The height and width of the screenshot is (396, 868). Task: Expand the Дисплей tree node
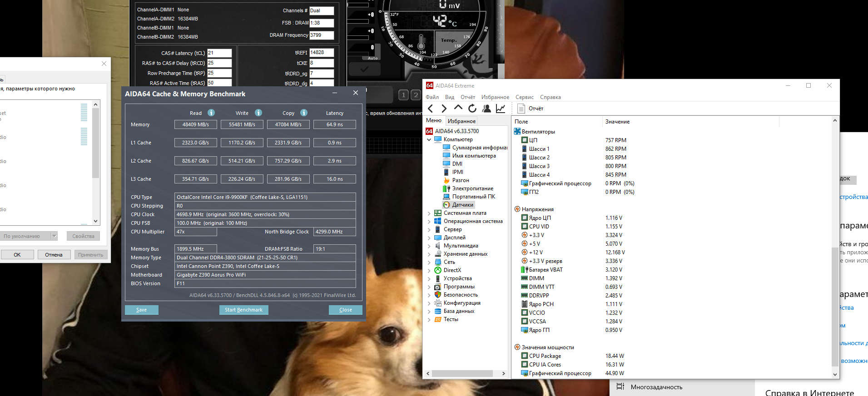point(429,238)
